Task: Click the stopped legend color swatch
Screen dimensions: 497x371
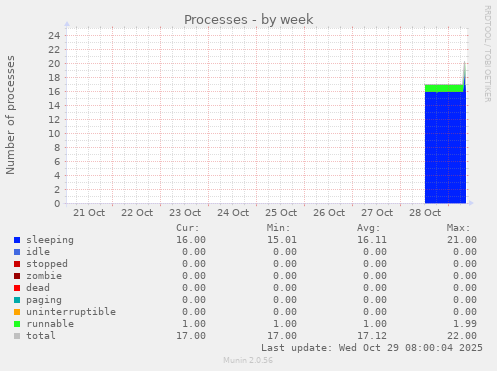Action: [17, 264]
